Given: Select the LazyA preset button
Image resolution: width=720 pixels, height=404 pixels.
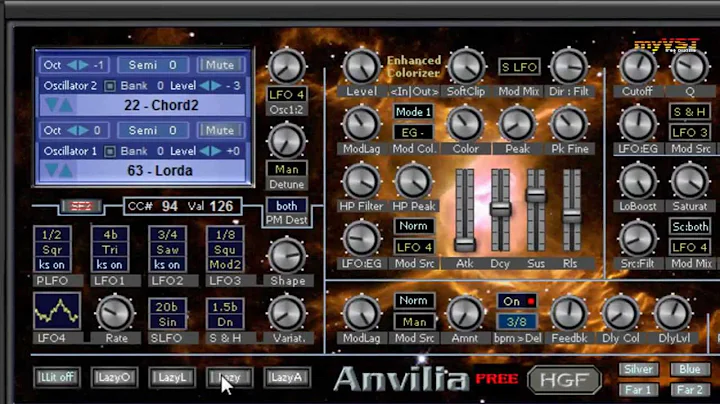Looking at the screenshot, I should [x=287, y=377].
